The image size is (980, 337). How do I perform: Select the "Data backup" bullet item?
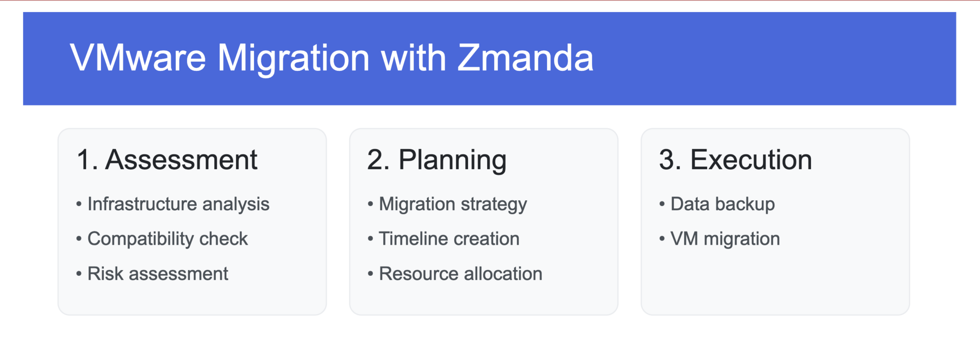[x=723, y=204]
